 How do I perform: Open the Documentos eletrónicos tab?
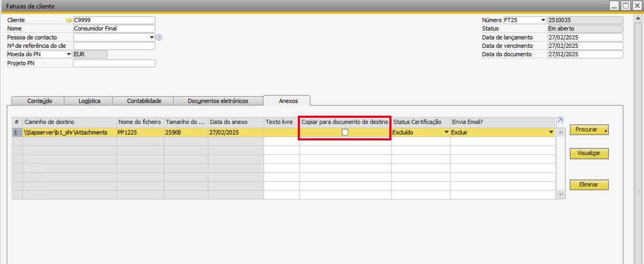[x=217, y=101]
